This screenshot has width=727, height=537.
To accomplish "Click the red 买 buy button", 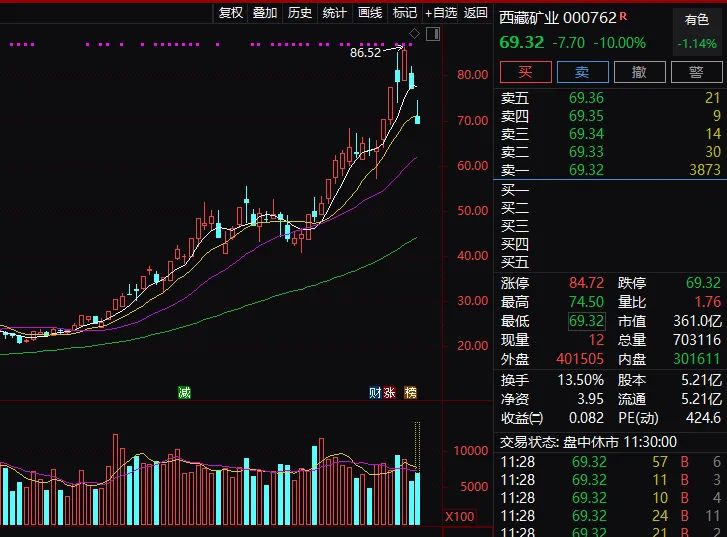I will click(x=526, y=72).
